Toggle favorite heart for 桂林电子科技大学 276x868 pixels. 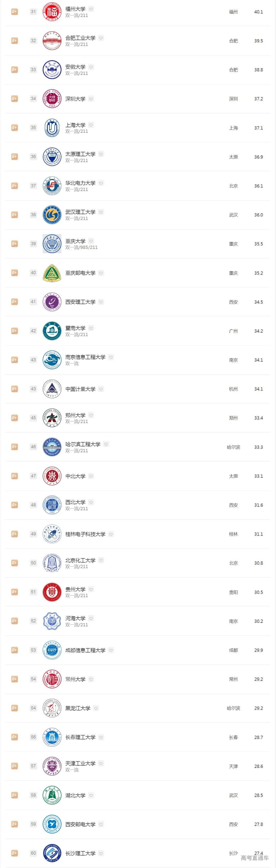pyautogui.click(x=111, y=534)
